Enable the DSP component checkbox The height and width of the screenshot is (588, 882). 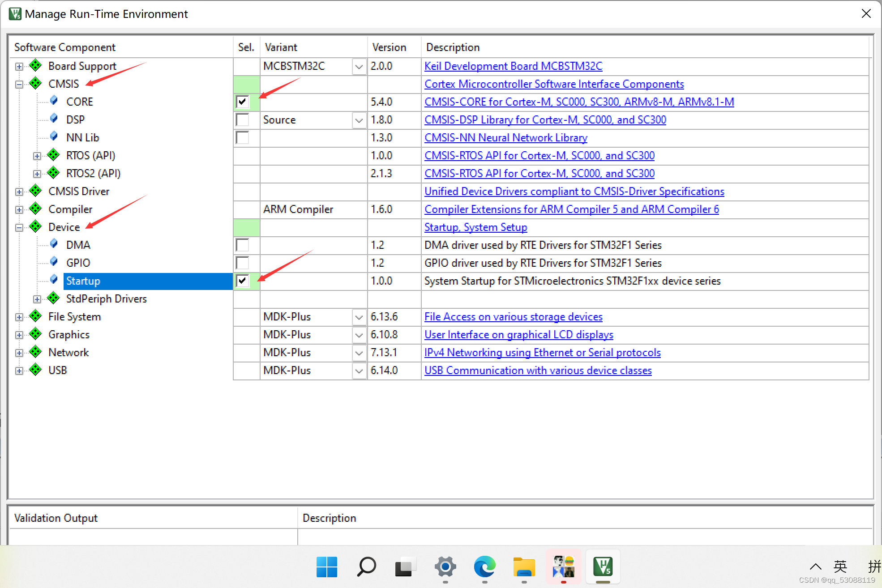tap(242, 119)
